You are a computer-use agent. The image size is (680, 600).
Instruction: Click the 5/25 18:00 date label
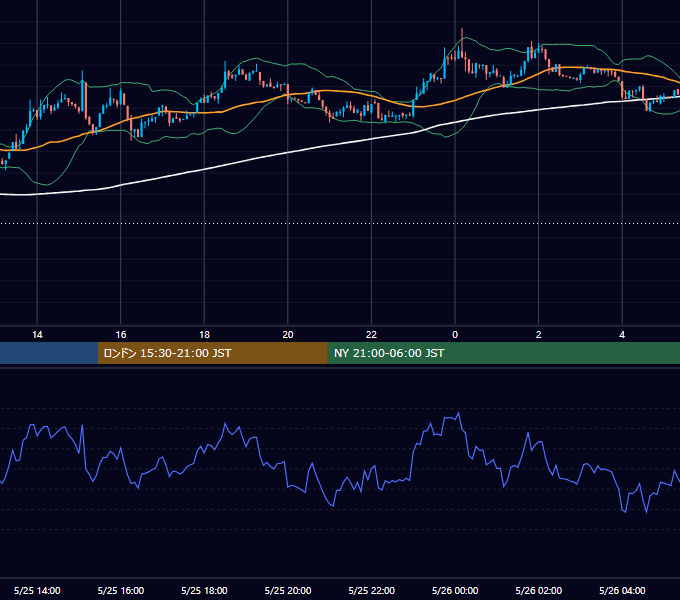(x=204, y=590)
